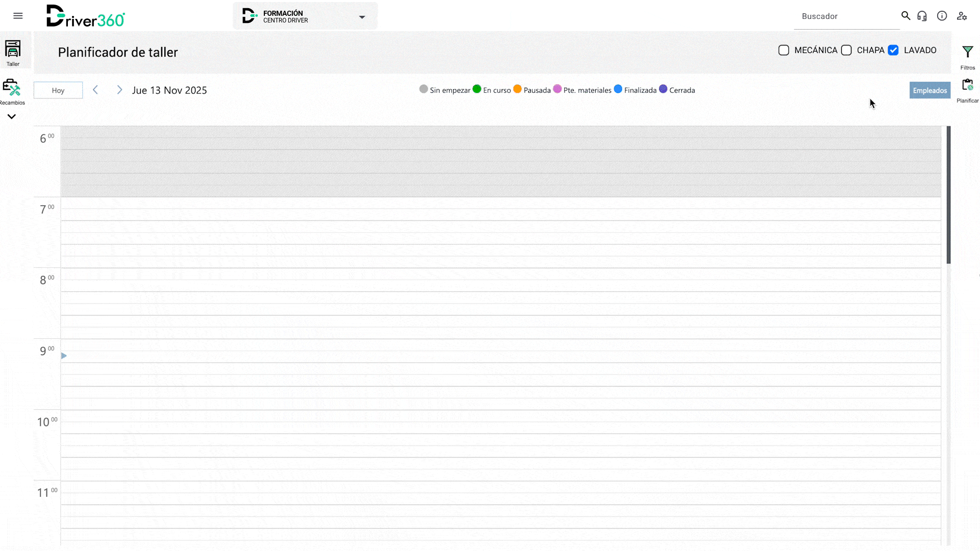Click the information circle icon
Screen dimensions: 980x551
(x=942, y=16)
